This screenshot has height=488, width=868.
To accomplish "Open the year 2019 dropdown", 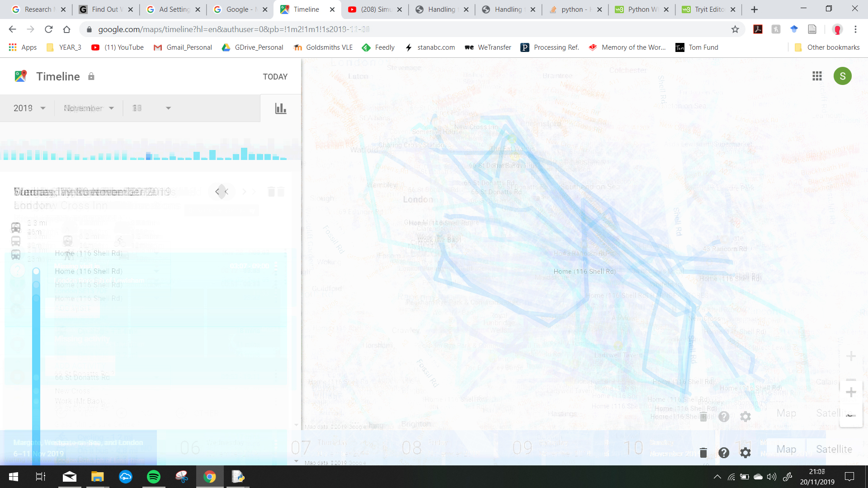I will [x=29, y=108].
